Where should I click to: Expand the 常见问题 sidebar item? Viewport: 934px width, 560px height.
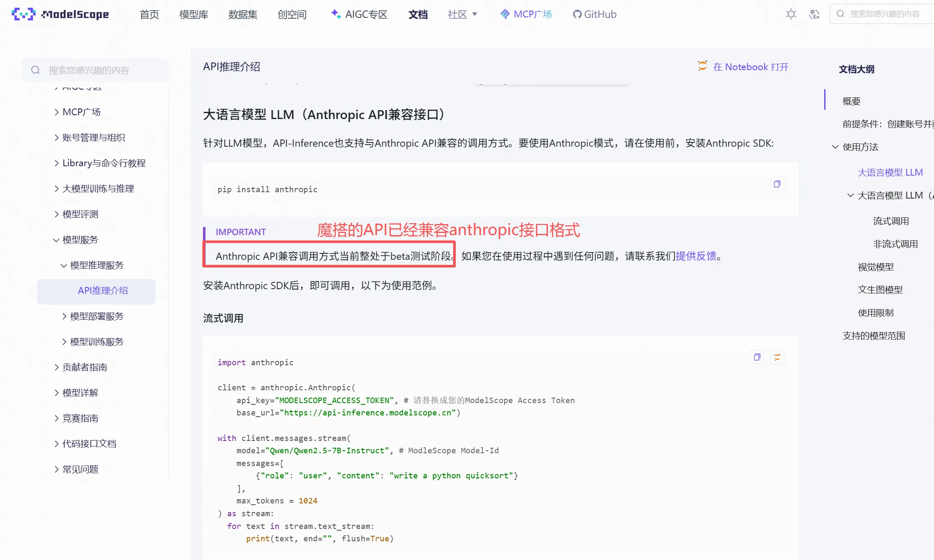pos(57,469)
